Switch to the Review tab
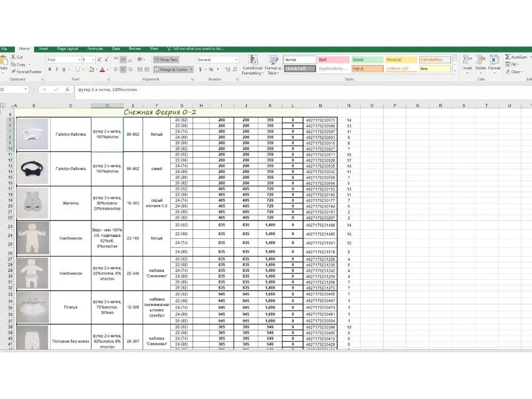 coord(135,49)
